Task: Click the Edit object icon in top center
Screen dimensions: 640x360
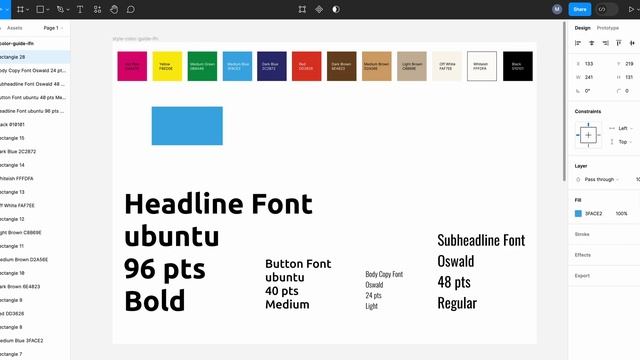Action: [302, 9]
